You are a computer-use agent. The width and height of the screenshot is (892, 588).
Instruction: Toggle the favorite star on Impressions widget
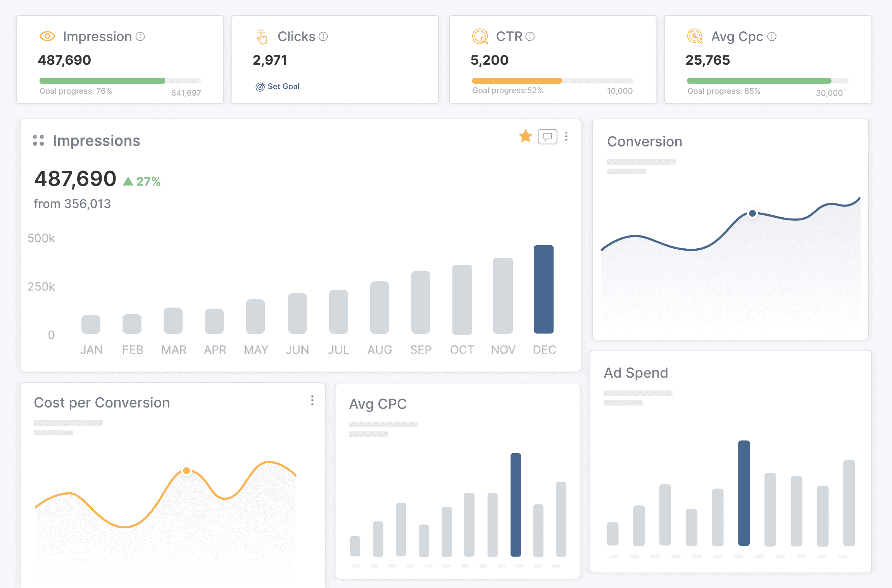click(525, 136)
